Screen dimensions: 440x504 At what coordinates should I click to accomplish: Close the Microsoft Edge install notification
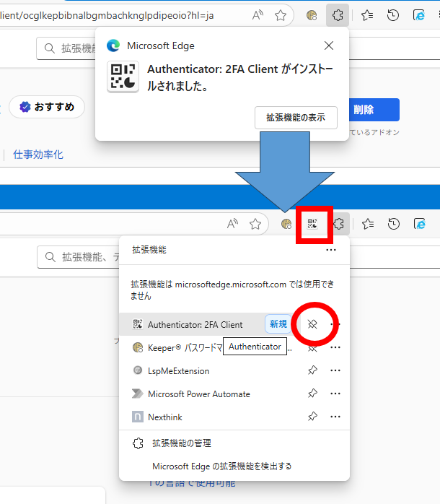pyautogui.click(x=329, y=45)
